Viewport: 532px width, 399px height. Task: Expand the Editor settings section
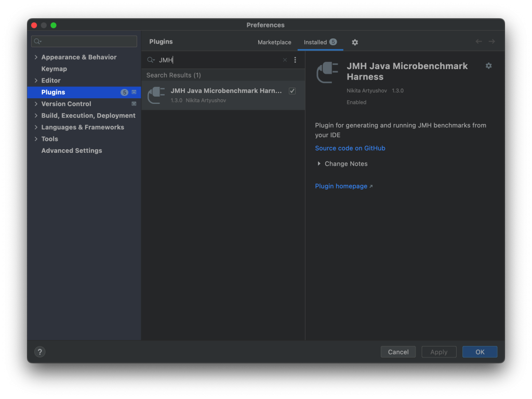click(36, 81)
